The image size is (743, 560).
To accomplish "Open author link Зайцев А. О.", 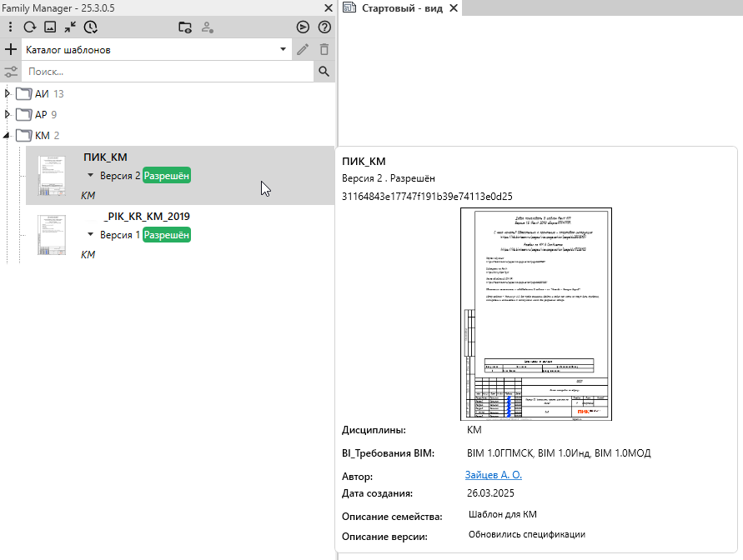I will tap(494, 475).
